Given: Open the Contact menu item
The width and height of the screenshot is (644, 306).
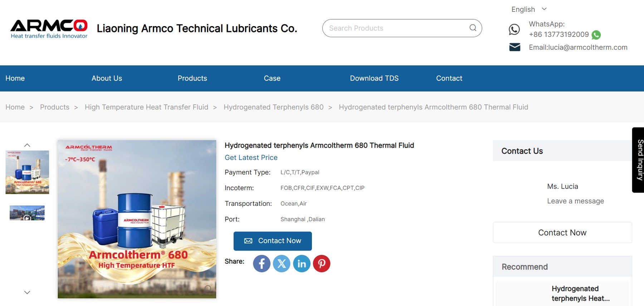Looking at the screenshot, I should point(449,78).
